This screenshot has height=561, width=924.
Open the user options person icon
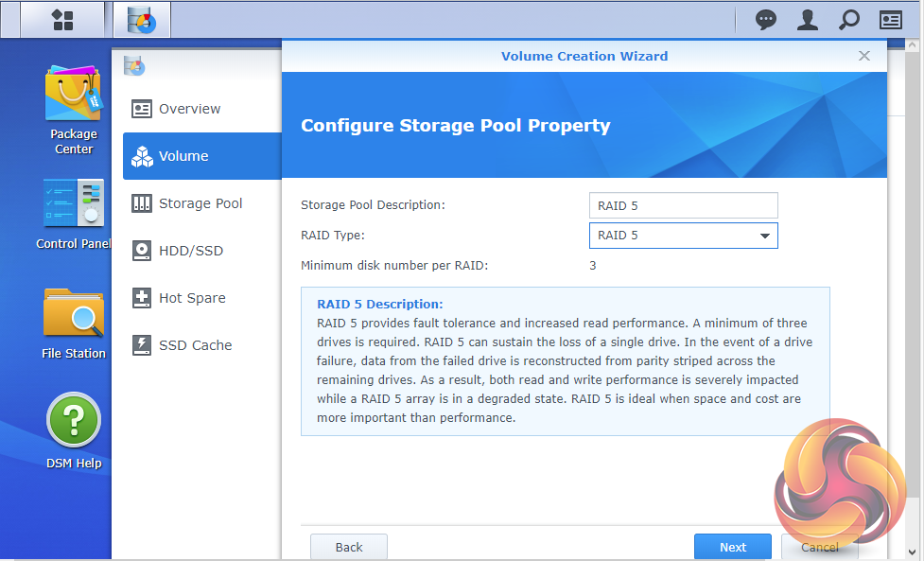(807, 20)
